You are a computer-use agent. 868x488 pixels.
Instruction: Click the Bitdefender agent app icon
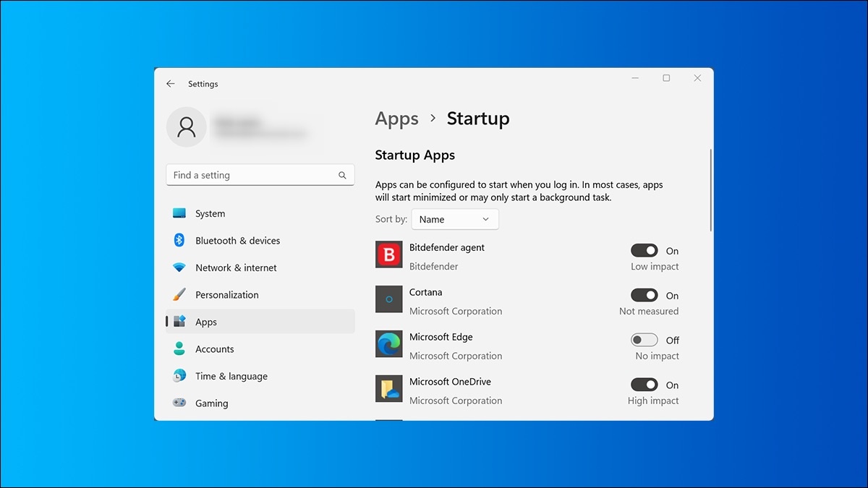click(x=388, y=254)
